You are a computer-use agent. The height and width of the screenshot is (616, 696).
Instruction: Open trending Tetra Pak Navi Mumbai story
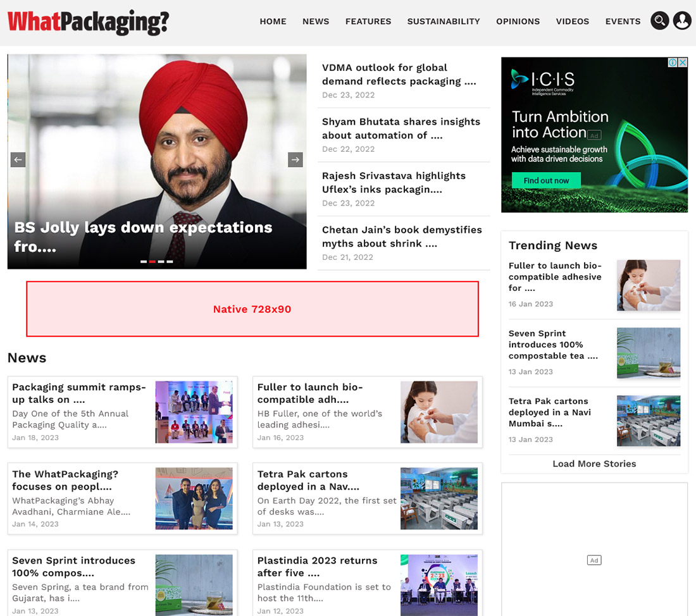click(x=549, y=412)
